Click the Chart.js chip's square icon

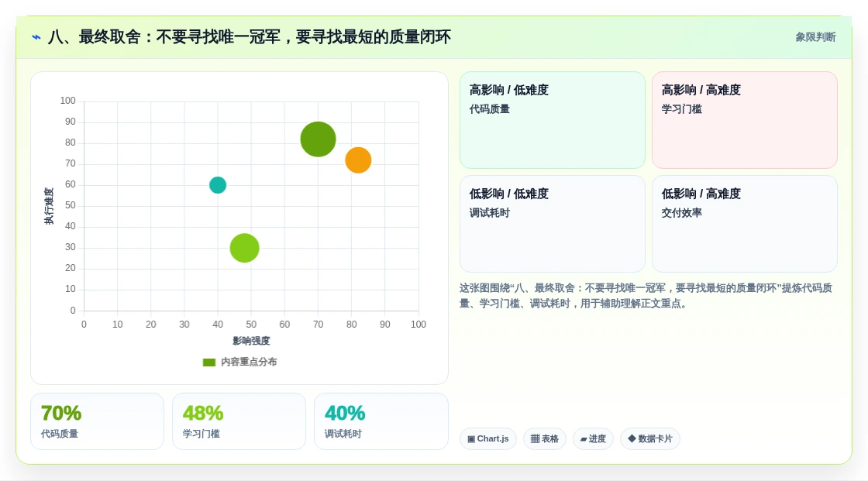click(x=471, y=439)
